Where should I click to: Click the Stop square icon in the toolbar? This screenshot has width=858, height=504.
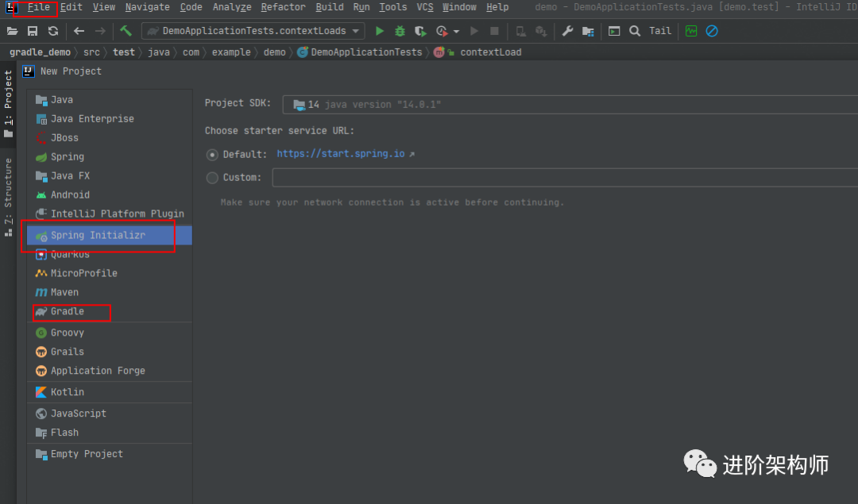(494, 31)
